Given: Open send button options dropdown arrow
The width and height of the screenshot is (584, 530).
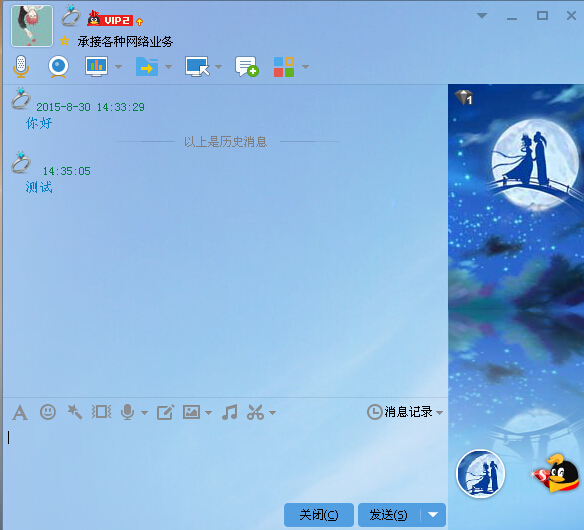Looking at the screenshot, I should point(433,515).
